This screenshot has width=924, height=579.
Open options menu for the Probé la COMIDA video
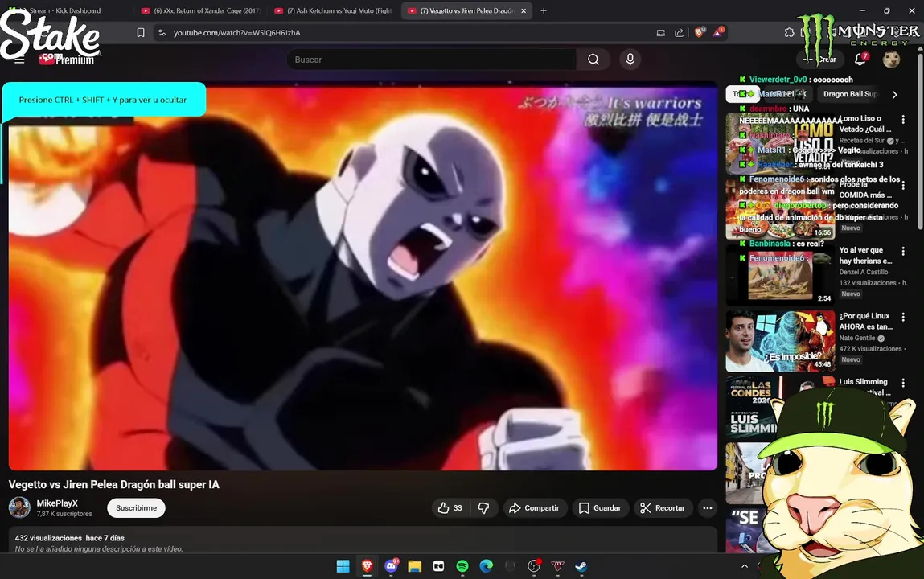pos(903,186)
